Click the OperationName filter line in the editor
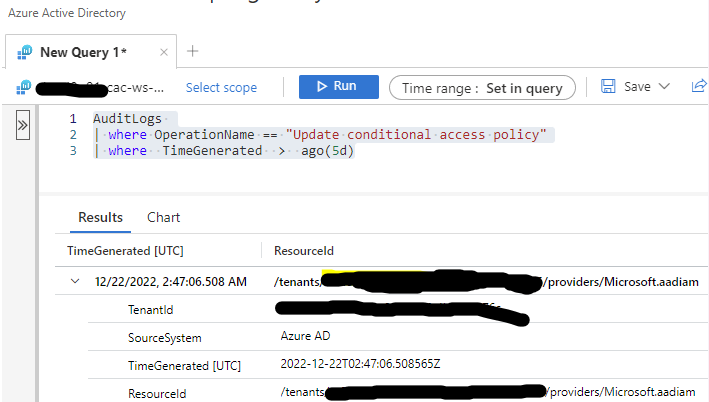Image resolution: width=709 pixels, height=402 pixels. (x=320, y=135)
